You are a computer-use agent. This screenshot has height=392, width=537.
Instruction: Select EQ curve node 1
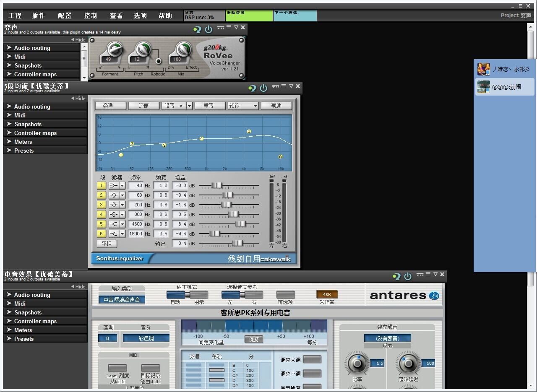(121, 155)
